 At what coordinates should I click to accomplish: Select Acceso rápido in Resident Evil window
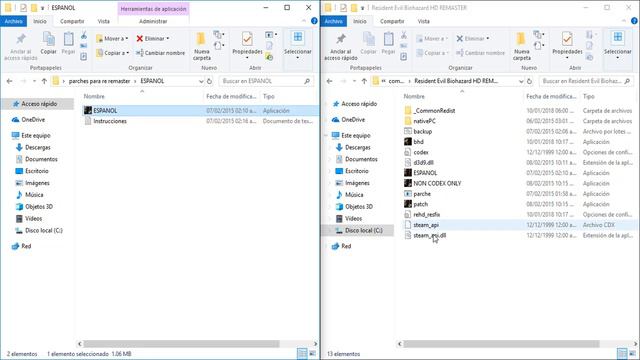click(x=359, y=104)
